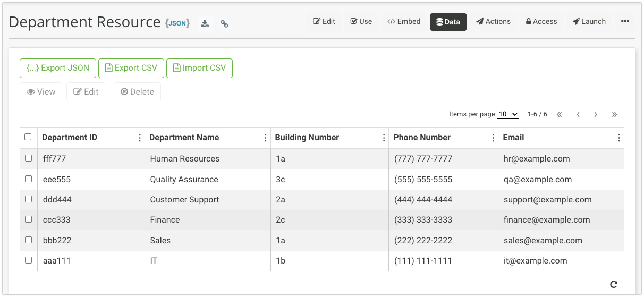Switch to the Actions tab
The image size is (644, 297).
pos(493,22)
